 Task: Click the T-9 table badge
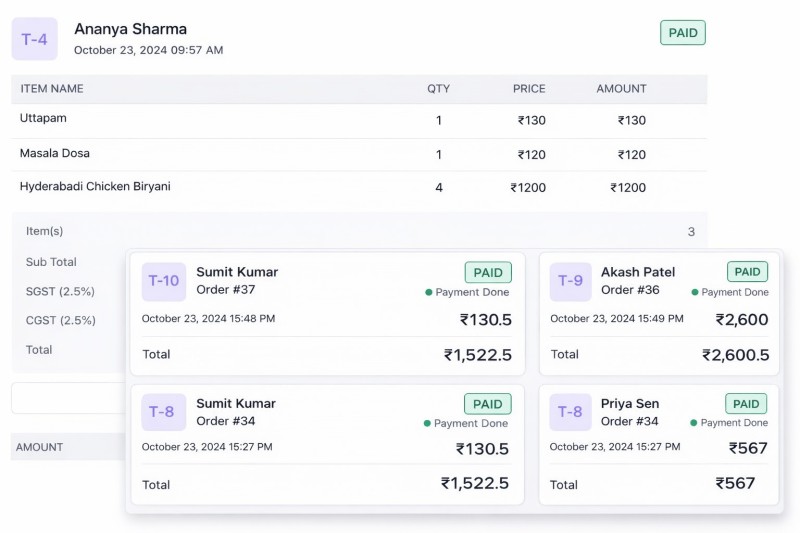click(x=570, y=281)
